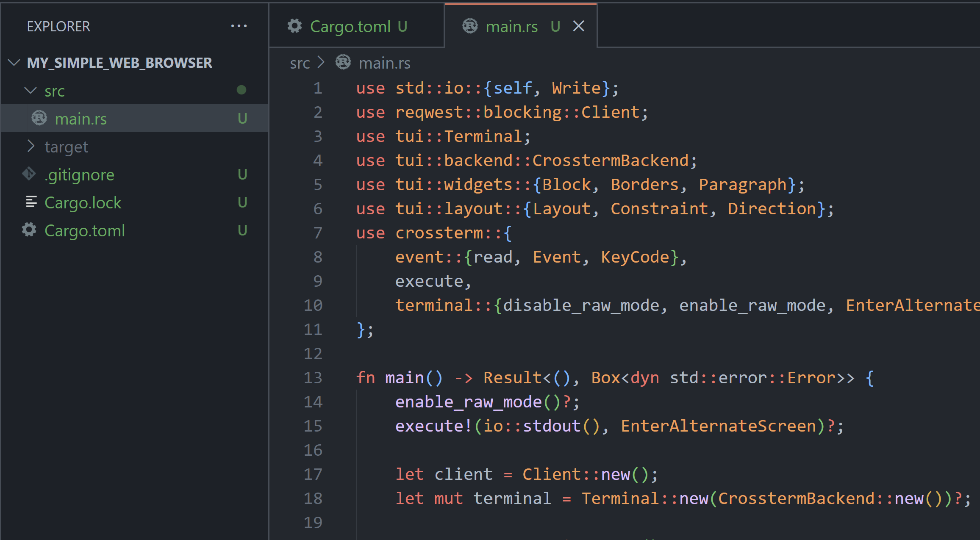
Task: Click 'Write' on line 1
Action: [x=576, y=88]
